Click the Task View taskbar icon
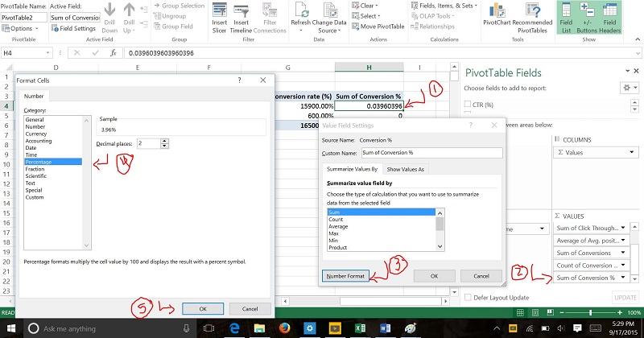The image size is (644, 338). (209, 328)
